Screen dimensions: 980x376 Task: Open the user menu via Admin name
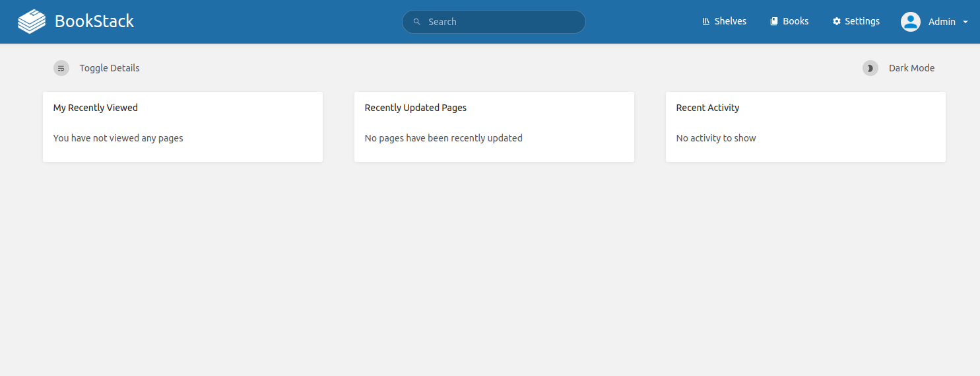pos(942,22)
